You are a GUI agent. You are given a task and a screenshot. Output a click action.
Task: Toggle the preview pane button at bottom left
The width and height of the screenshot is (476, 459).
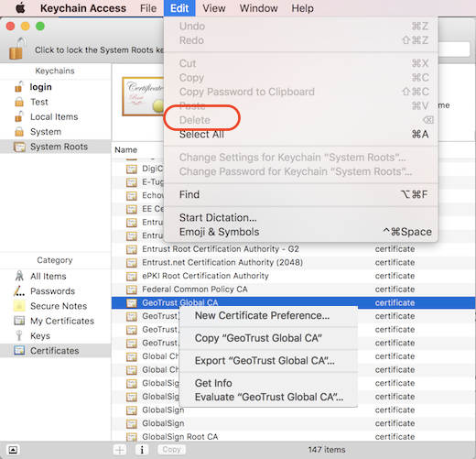tap(13, 450)
